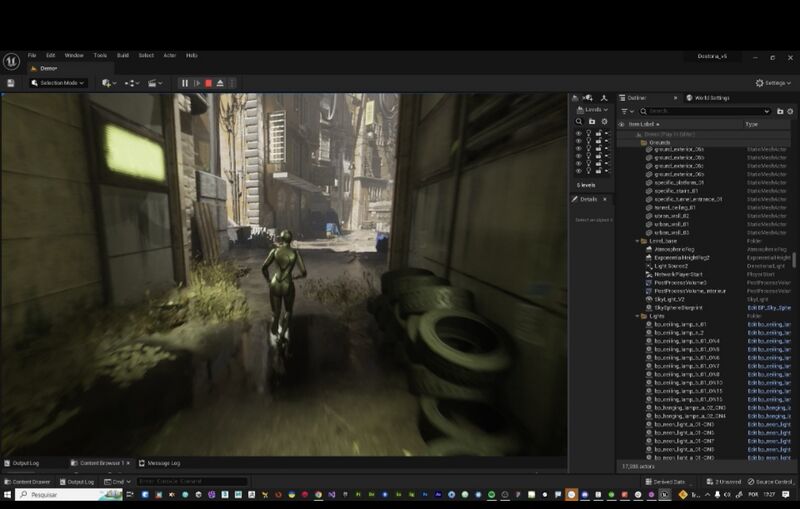Click the Outliner vertical scrollbar thumb
The width and height of the screenshot is (800, 509).
(794, 260)
